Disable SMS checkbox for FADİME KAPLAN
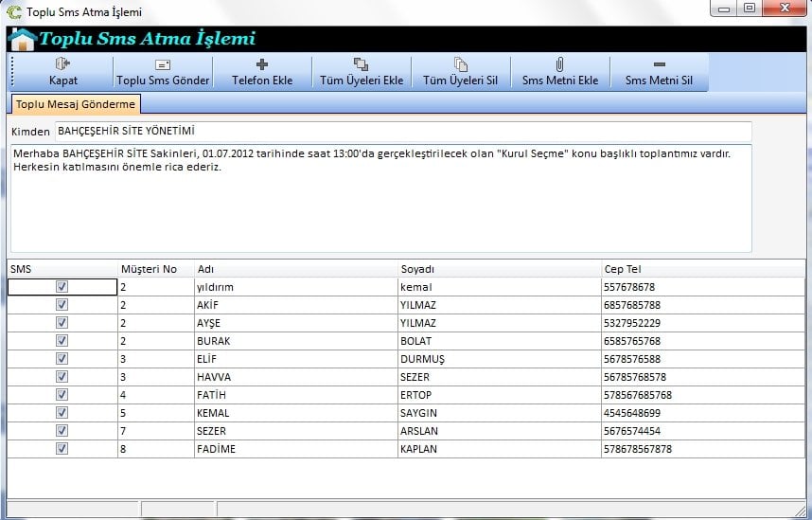 (x=62, y=449)
